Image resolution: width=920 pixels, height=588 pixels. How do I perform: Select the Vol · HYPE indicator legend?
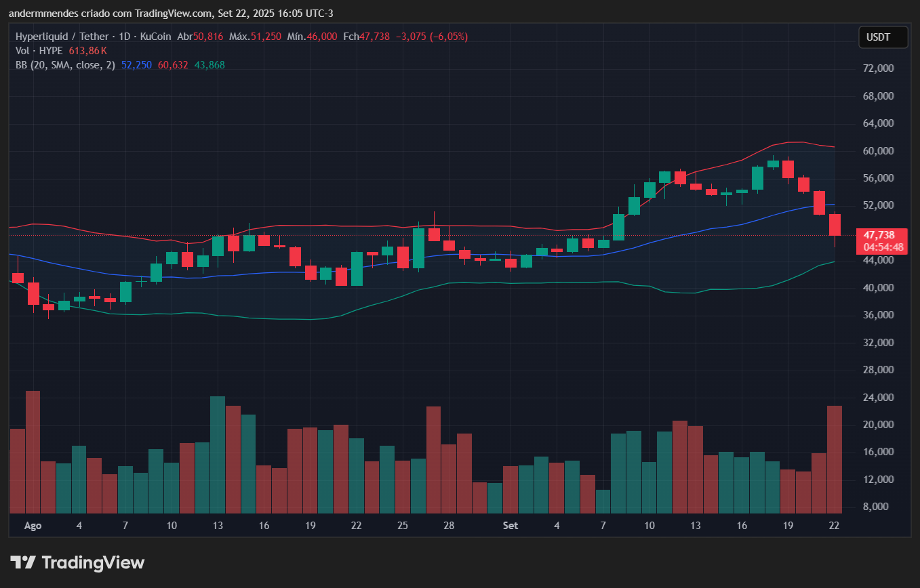[39, 51]
